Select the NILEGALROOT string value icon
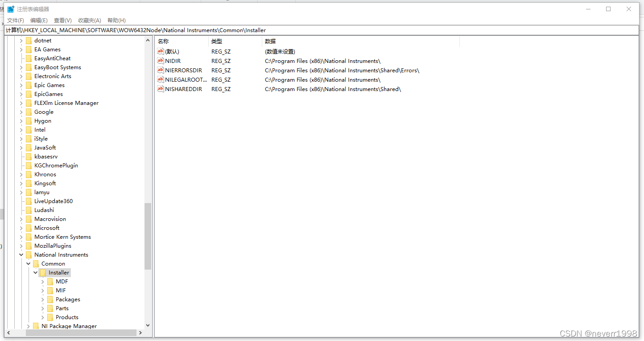Screen dimensions: 644x341 pos(161,79)
